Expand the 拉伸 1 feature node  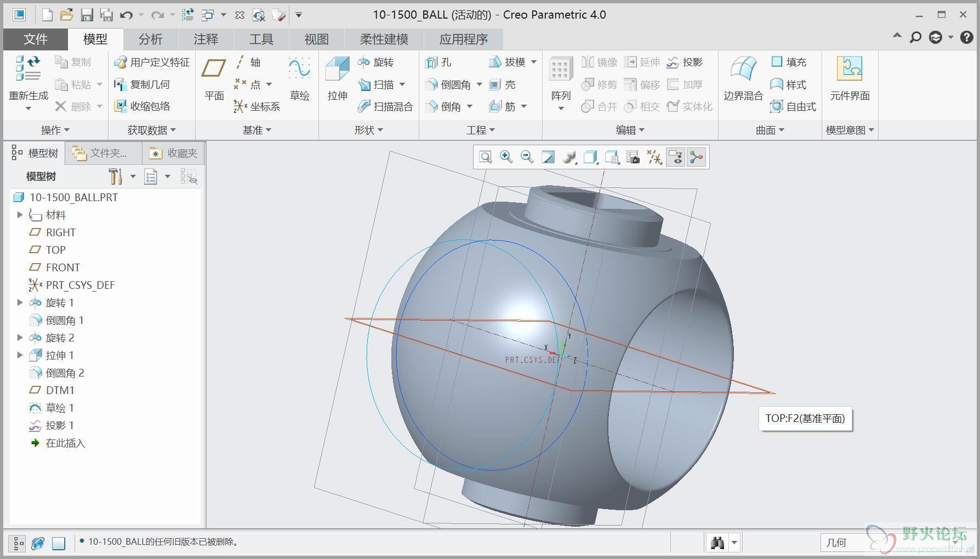tap(20, 355)
